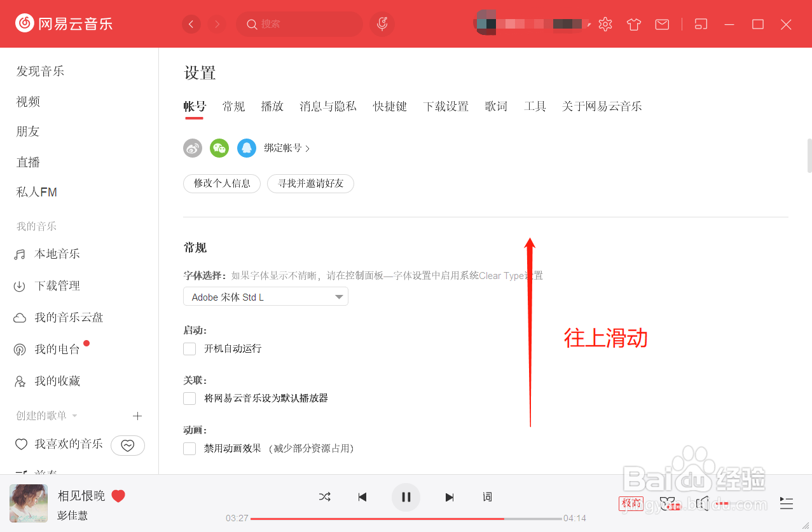Pause the current song

point(406,497)
